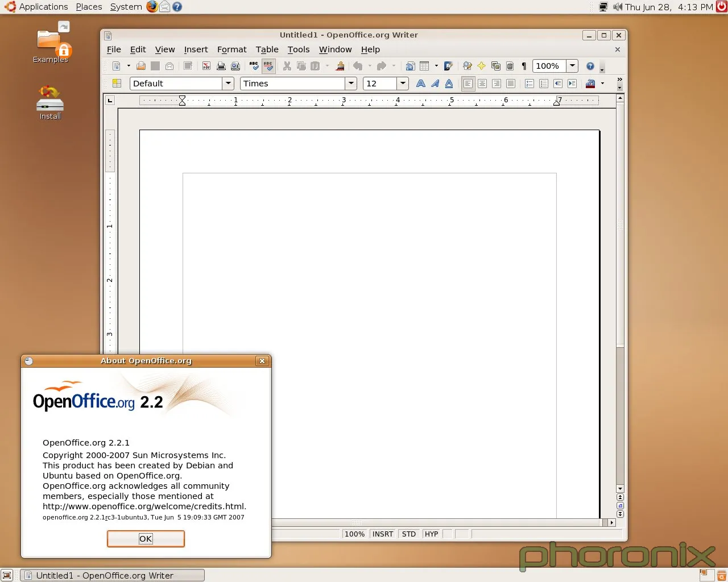Show Draw Functions toolbar
Viewport: 728px width, 582px height.
[449, 66]
